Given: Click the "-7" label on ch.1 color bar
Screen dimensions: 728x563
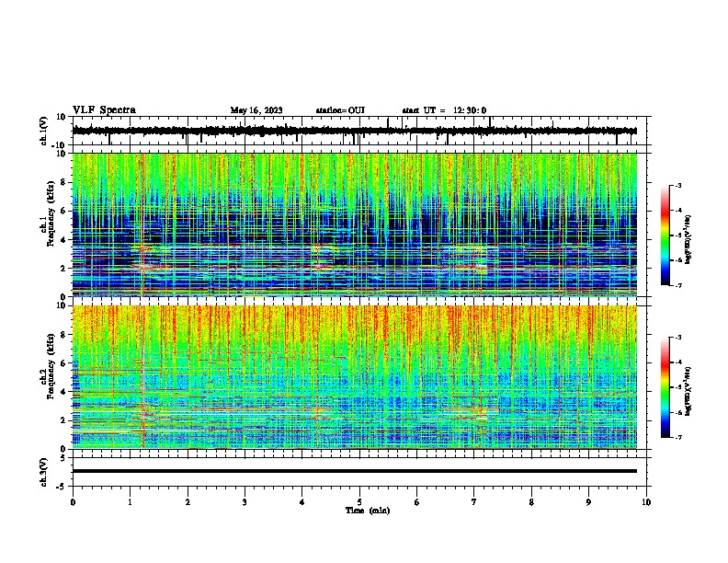Looking at the screenshot, I should tap(677, 285).
